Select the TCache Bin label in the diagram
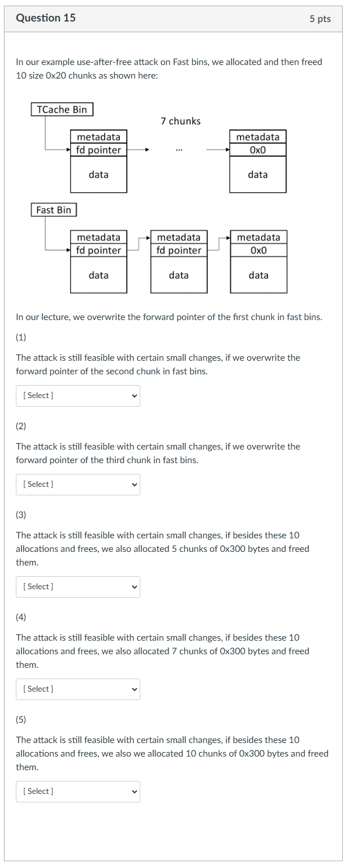 pos(62,109)
